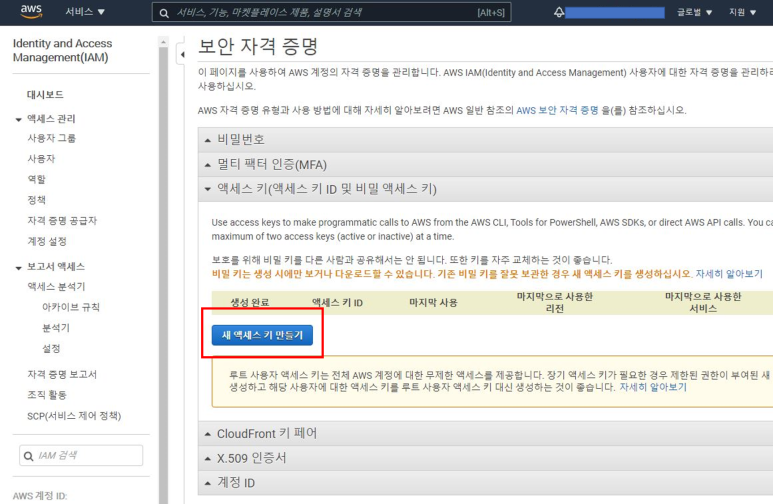Screen dimensions: 773x504
Task: Open 자세히 알아보기 link in the yellow notice box
Action: (653, 387)
